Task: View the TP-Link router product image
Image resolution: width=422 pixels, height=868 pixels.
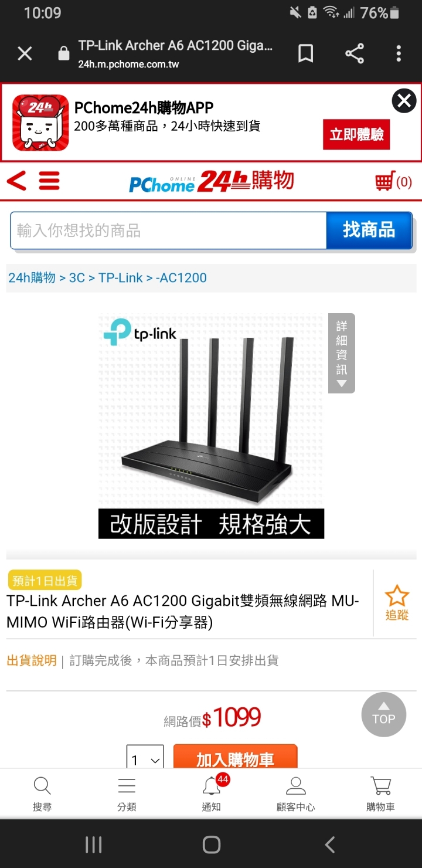Action: coord(211,427)
